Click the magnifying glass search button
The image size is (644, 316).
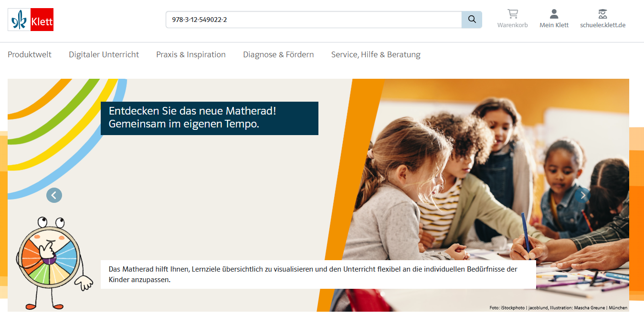[472, 20]
